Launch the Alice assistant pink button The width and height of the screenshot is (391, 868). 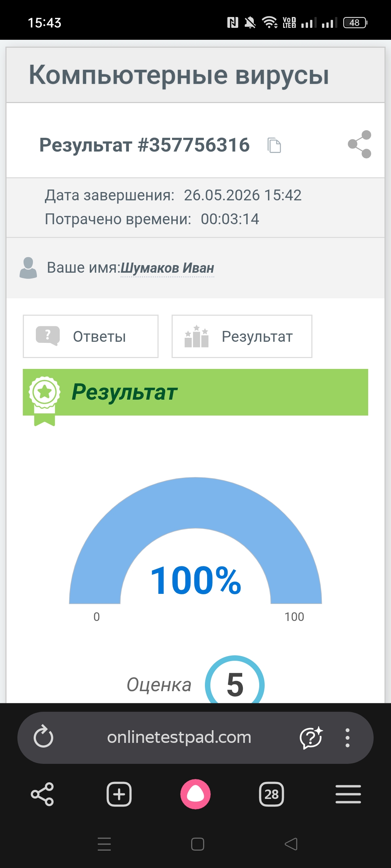tap(195, 794)
